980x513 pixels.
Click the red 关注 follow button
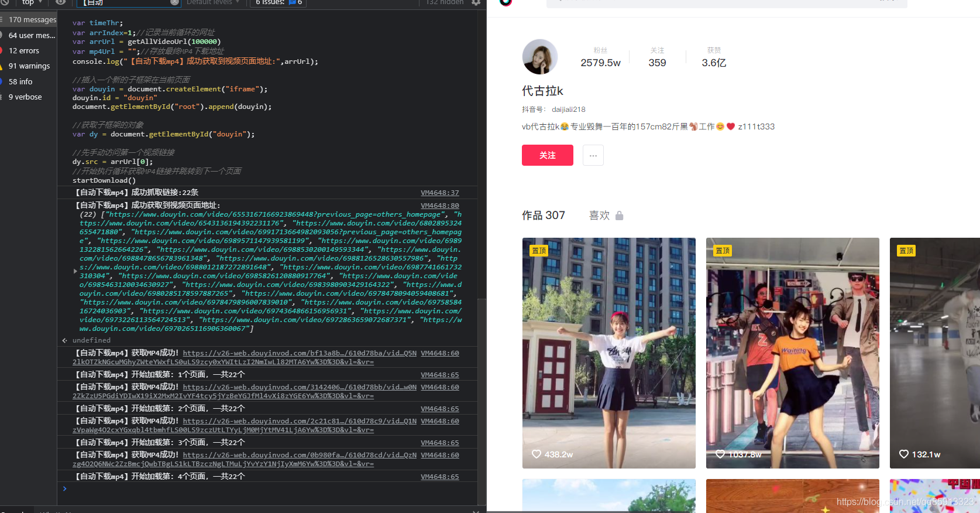[x=548, y=155]
